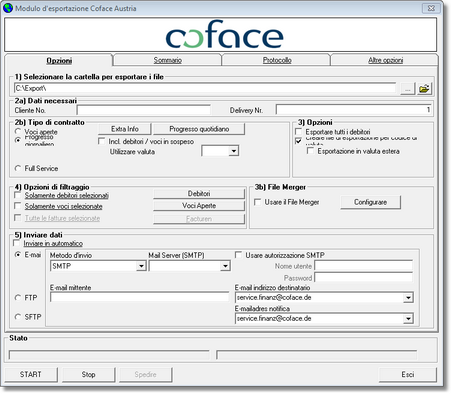Click the Progresso quotidiano button
451x394 pixels.
[x=199, y=129]
